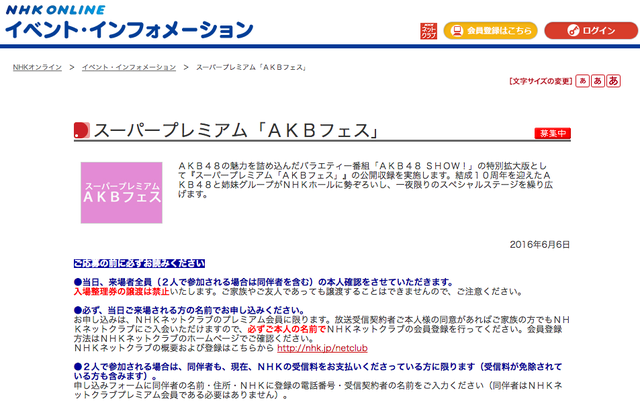Select the ご応募の前に必ずお読みください heading
This screenshot has height=409, width=640.
139,263
